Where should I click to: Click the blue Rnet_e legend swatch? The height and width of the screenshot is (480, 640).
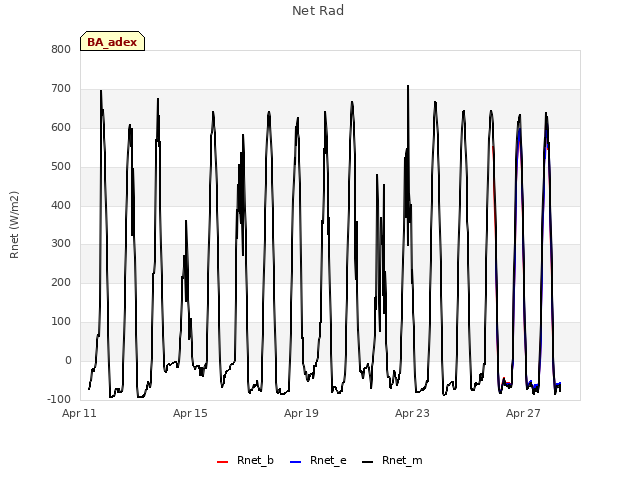(x=296, y=462)
